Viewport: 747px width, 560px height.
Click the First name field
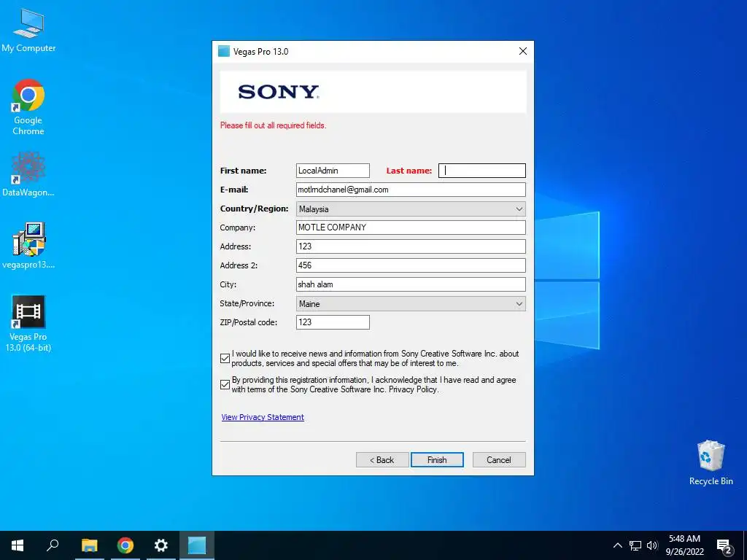coord(333,171)
